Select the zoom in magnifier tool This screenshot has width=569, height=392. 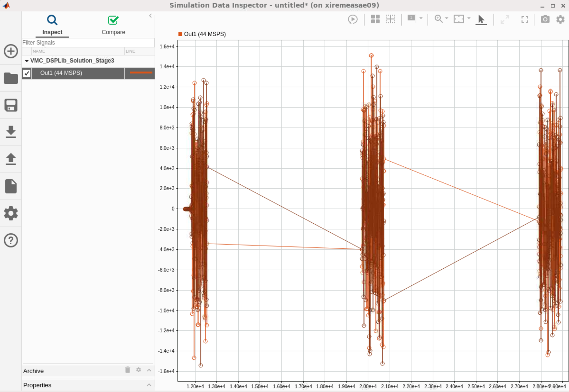pyautogui.click(x=438, y=19)
